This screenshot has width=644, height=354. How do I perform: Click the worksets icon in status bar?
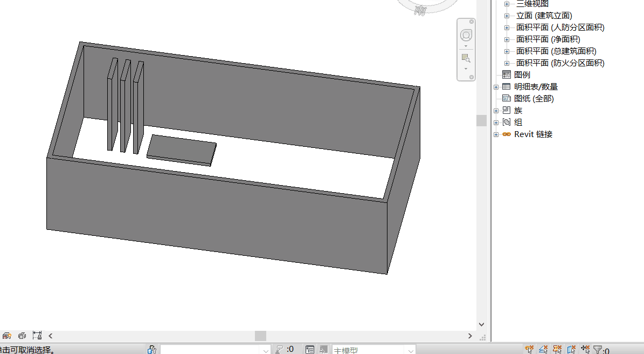tap(152, 350)
